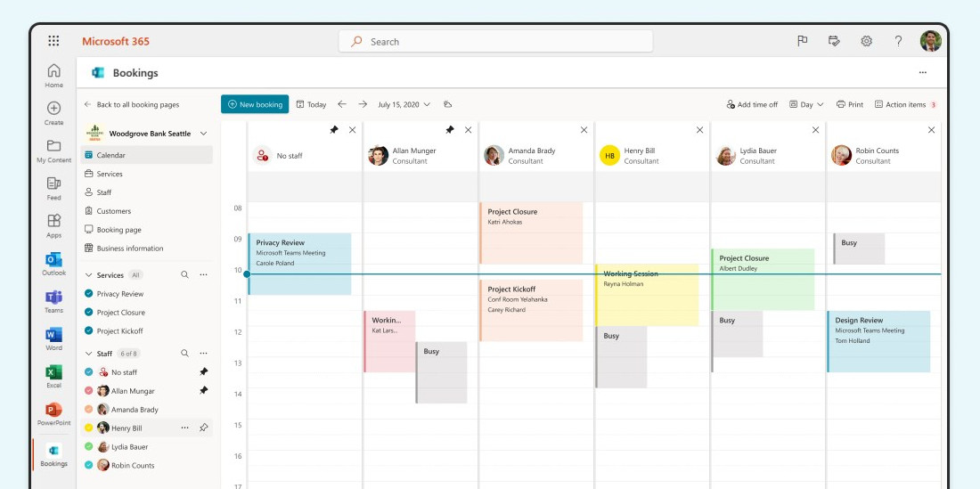Collapse the Services section
The height and width of the screenshot is (489, 980).
88,275
